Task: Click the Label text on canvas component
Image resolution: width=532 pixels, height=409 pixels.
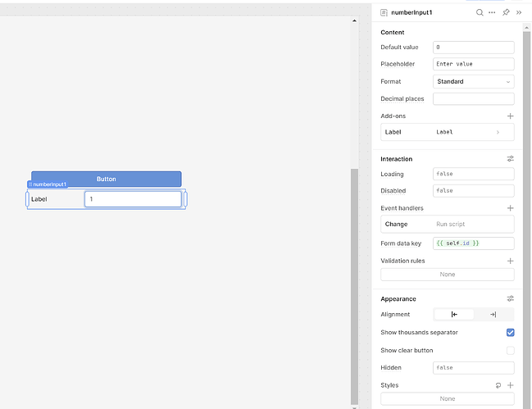Action: coord(39,199)
